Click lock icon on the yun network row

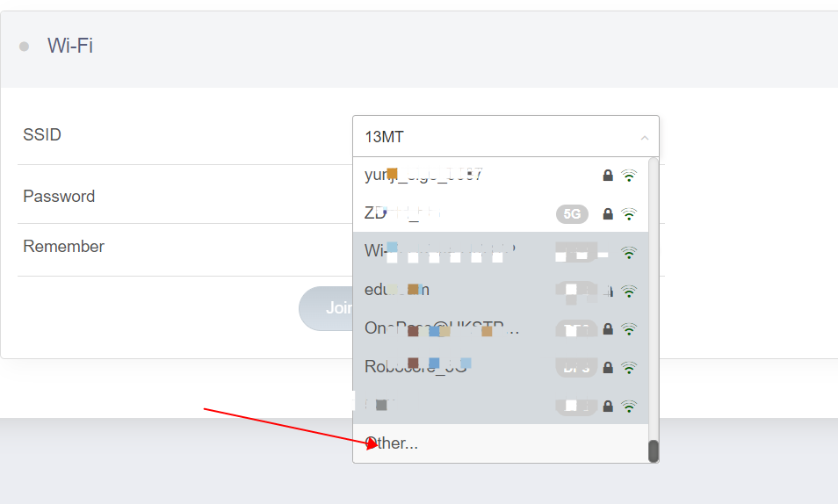tap(608, 176)
